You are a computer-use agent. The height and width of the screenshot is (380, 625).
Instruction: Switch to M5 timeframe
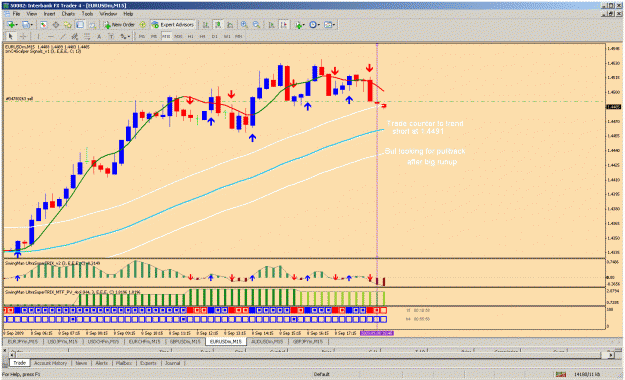(154, 36)
